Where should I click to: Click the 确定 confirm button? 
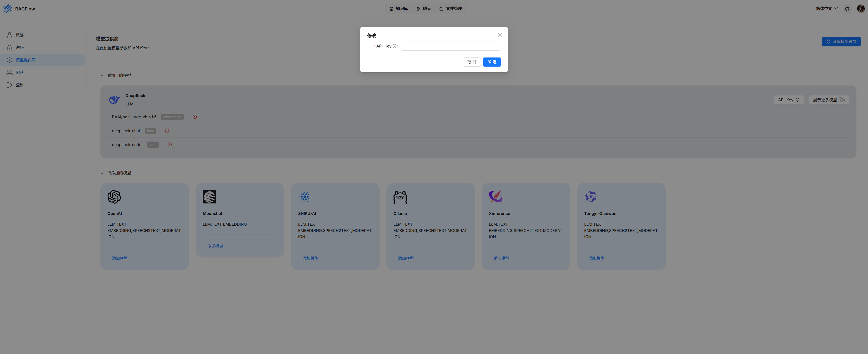tap(492, 62)
